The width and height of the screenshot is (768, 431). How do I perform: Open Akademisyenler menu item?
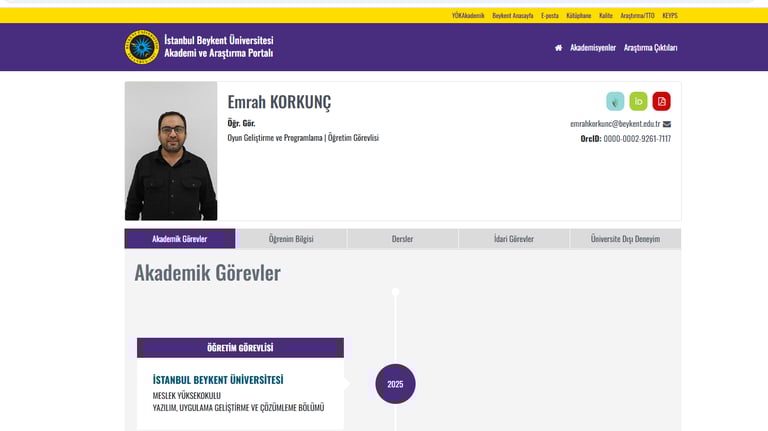(x=593, y=48)
